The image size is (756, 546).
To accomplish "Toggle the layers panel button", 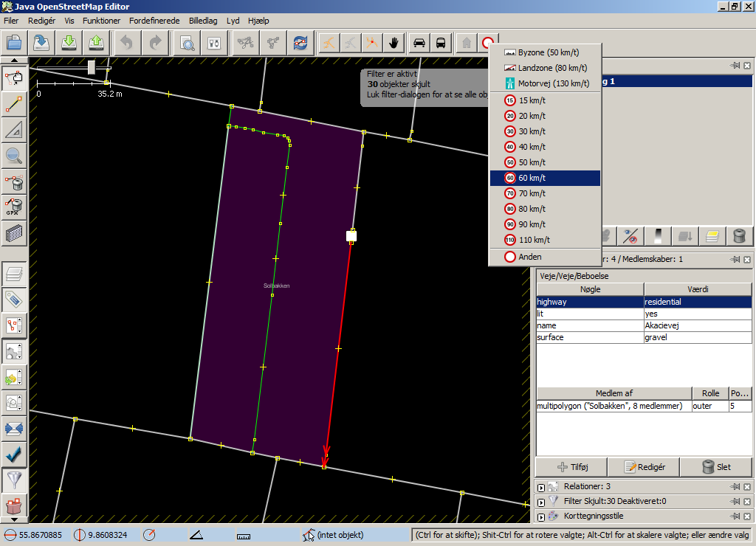I will 14,274.
